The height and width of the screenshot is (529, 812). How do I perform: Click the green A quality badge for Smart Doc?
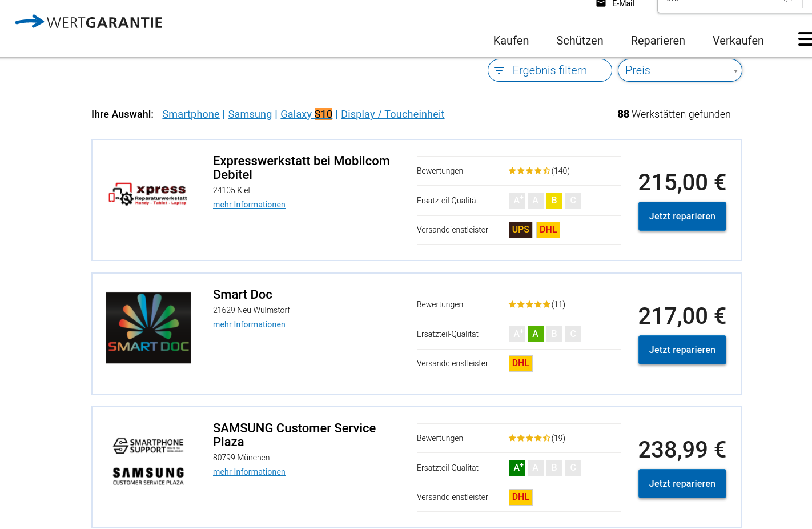pos(536,334)
